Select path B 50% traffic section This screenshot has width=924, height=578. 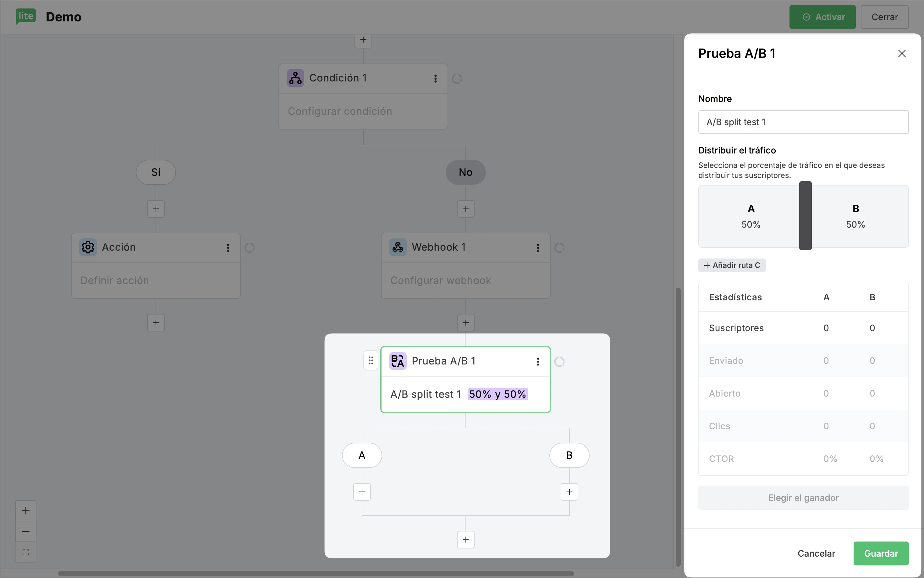(x=860, y=216)
